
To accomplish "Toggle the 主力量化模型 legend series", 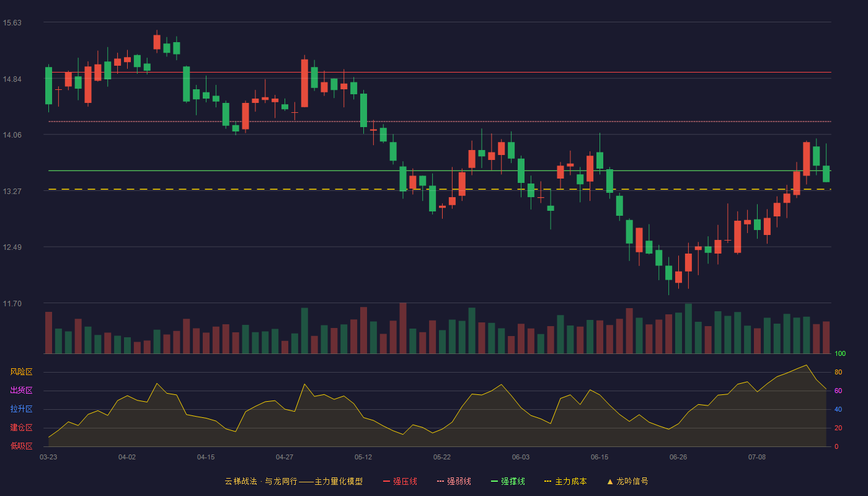I will pyautogui.click(x=294, y=481).
